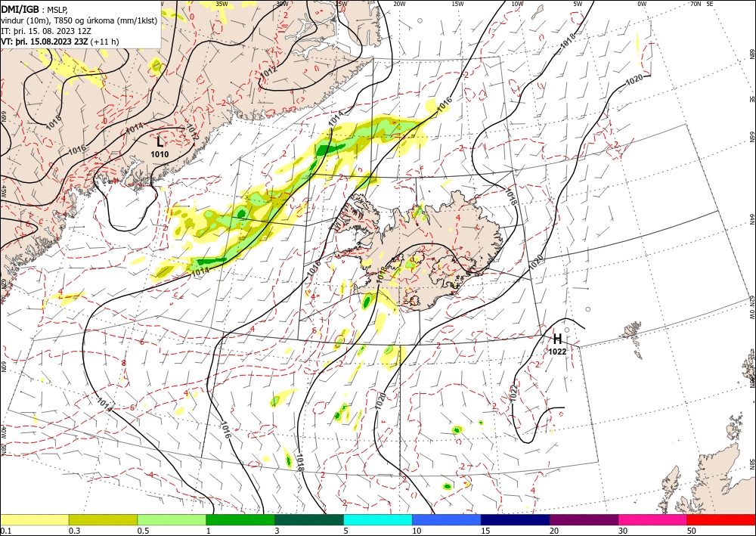This screenshot has width=756, height=536.
Task: Click the 1022 value under the H marker
Action: [x=557, y=352]
